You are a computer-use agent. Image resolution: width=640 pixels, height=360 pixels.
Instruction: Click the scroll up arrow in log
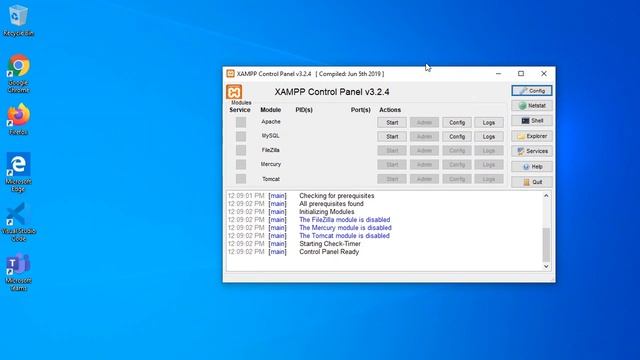(546, 196)
